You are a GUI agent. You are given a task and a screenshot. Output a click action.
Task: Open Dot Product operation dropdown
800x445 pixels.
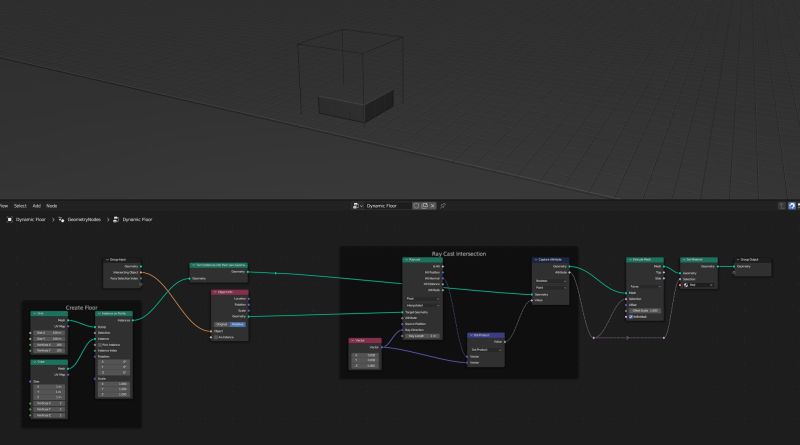click(x=486, y=350)
